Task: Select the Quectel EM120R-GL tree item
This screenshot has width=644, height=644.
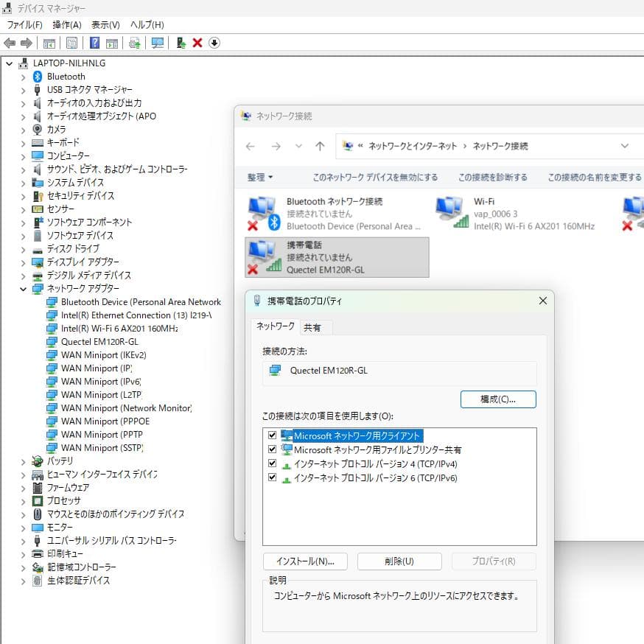Action: click(x=94, y=341)
